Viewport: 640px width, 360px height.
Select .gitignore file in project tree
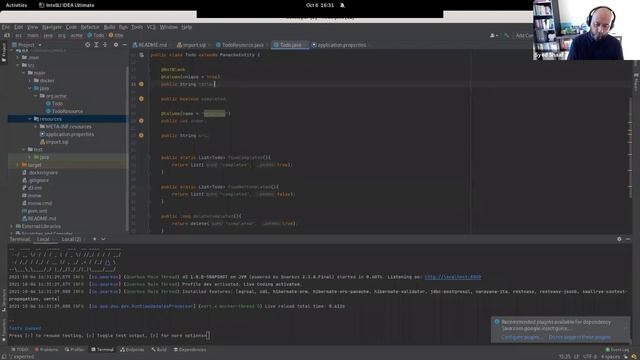coord(36,180)
